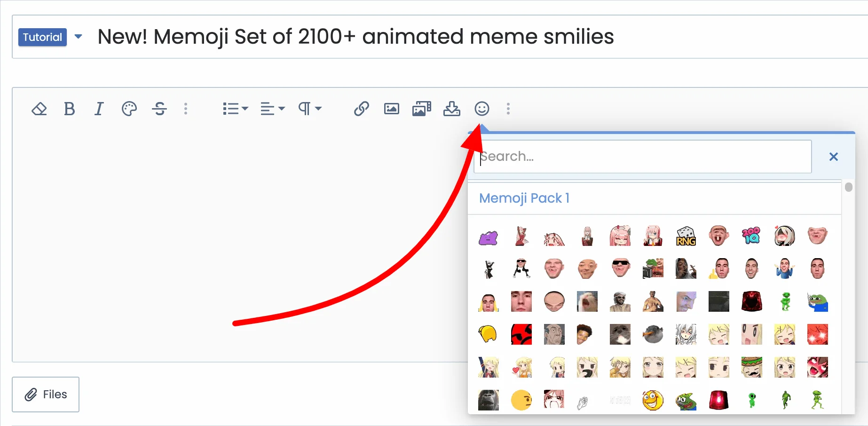Insert the dark red glowing cube smilie
The height and width of the screenshot is (426, 868).
[x=752, y=301]
